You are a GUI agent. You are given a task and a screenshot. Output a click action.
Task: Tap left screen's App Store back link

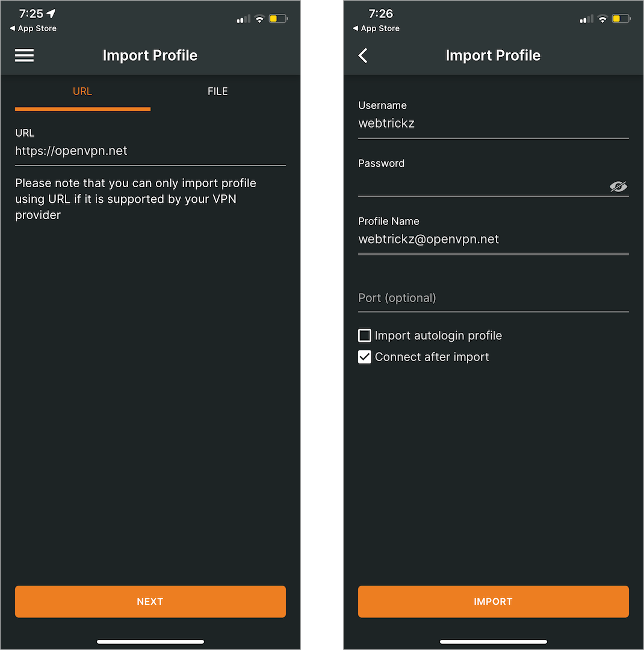tap(34, 28)
